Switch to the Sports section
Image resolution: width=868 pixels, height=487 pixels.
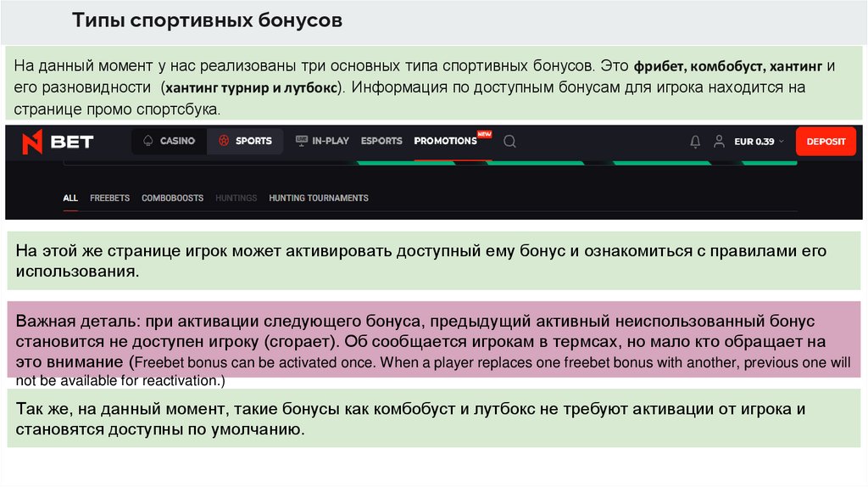click(x=245, y=142)
